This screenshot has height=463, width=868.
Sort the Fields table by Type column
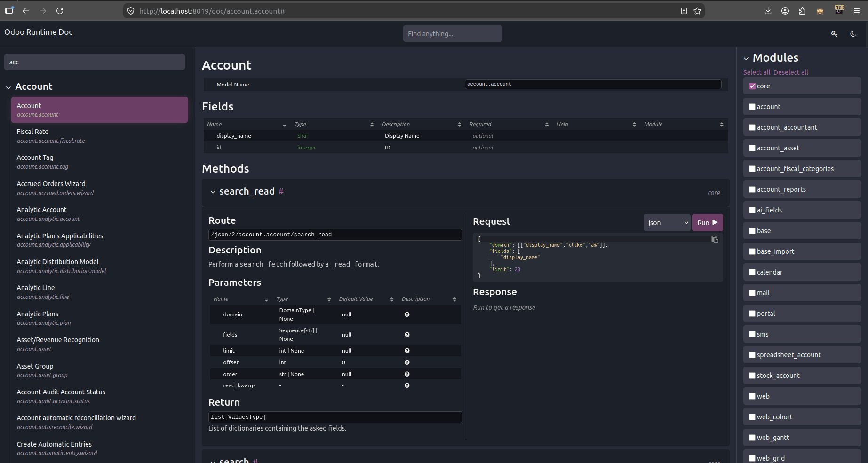(x=334, y=124)
